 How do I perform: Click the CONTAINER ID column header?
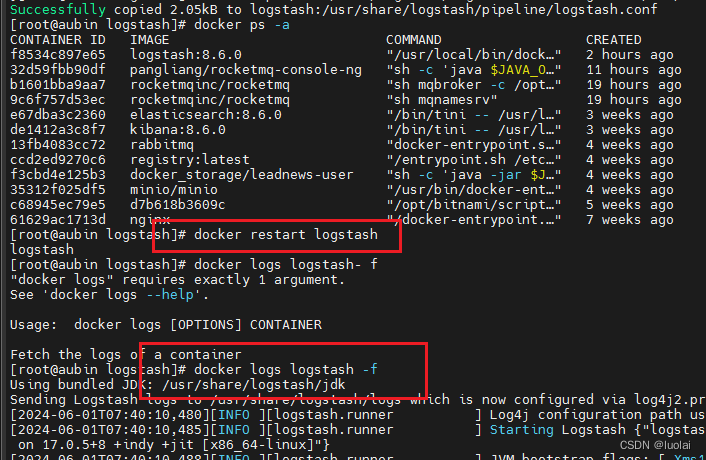click(x=58, y=40)
